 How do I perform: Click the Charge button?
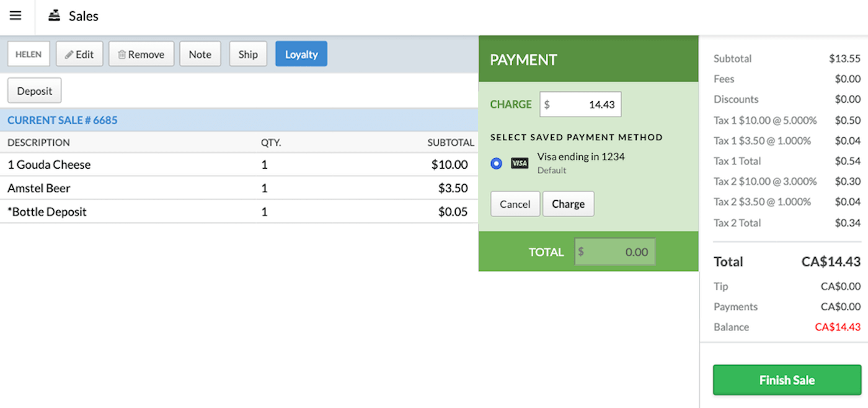[569, 204]
